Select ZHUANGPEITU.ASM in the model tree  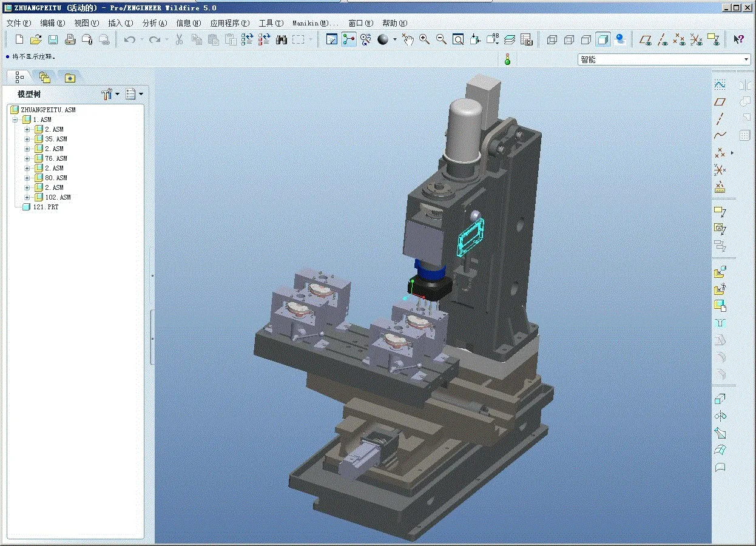pos(43,110)
